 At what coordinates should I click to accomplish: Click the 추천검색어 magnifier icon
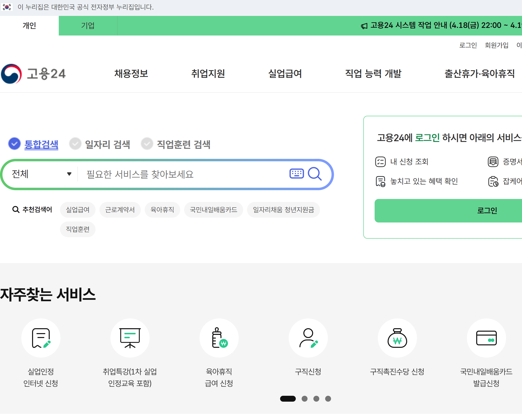[x=16, y=210]
